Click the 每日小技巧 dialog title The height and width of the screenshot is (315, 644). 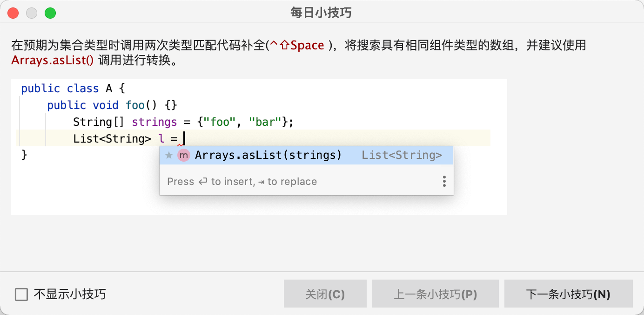(321, 13)
